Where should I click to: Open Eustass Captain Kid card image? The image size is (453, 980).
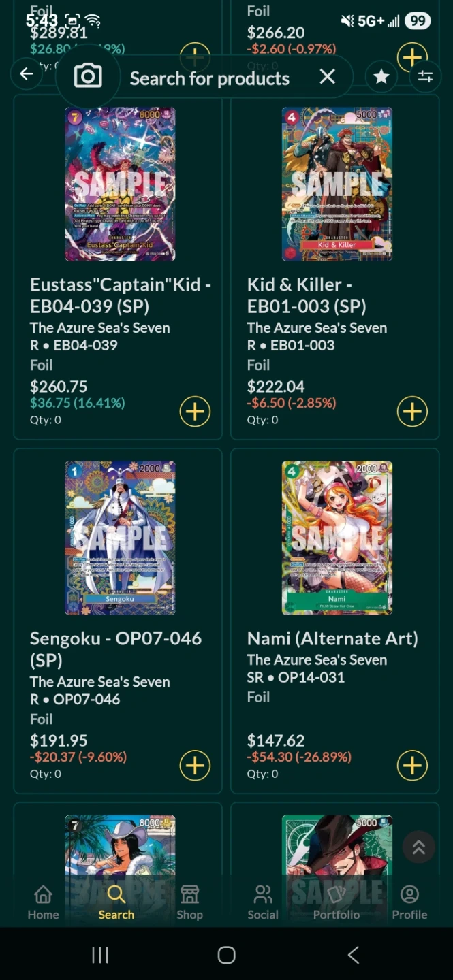[120, 184]
